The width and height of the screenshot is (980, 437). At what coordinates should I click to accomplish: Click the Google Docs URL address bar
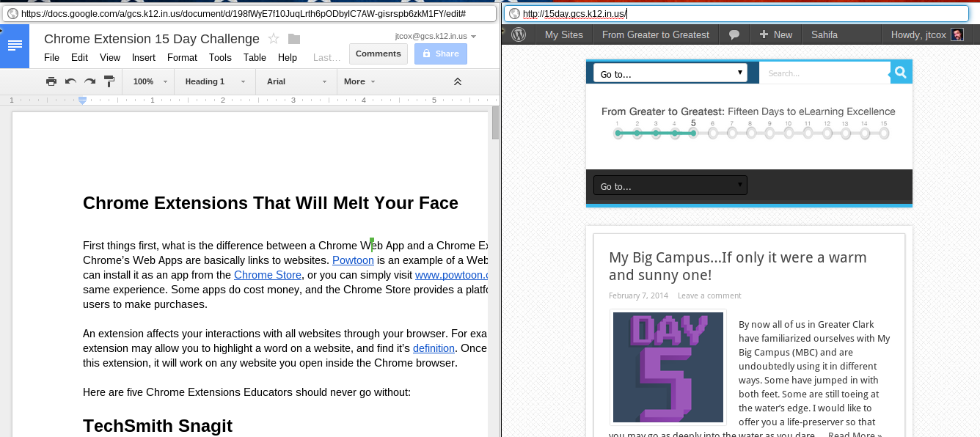(249, 13)
